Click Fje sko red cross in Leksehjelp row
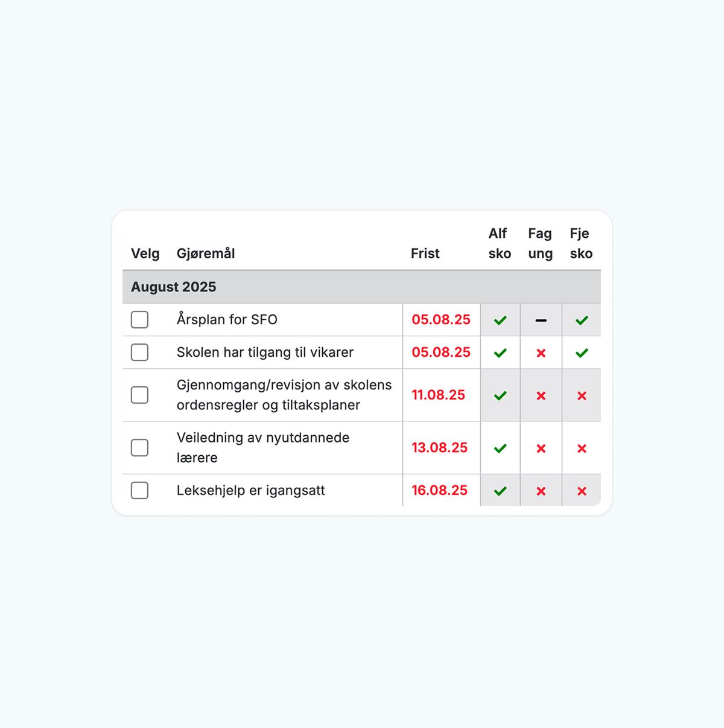This screenshot has width=724, height=728. click(582, 491)
